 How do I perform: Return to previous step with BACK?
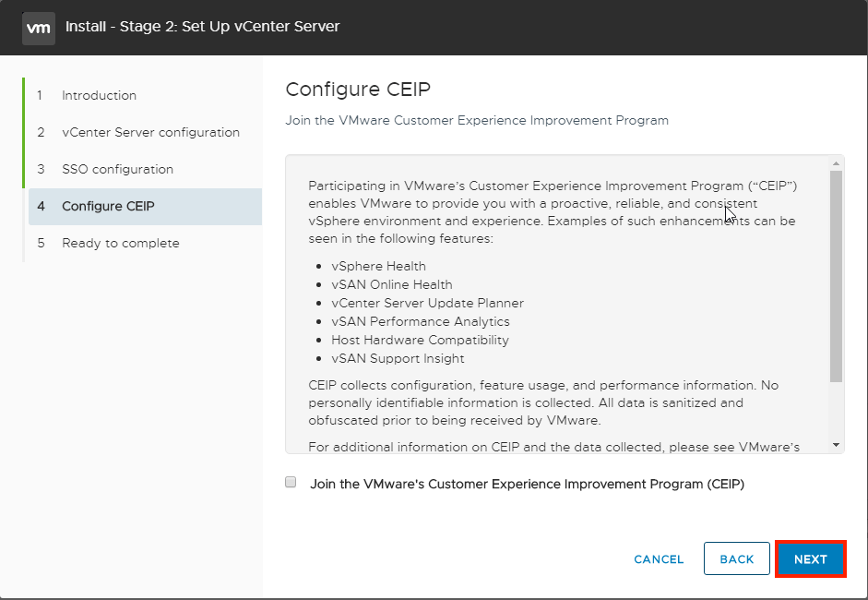[737, 559]
